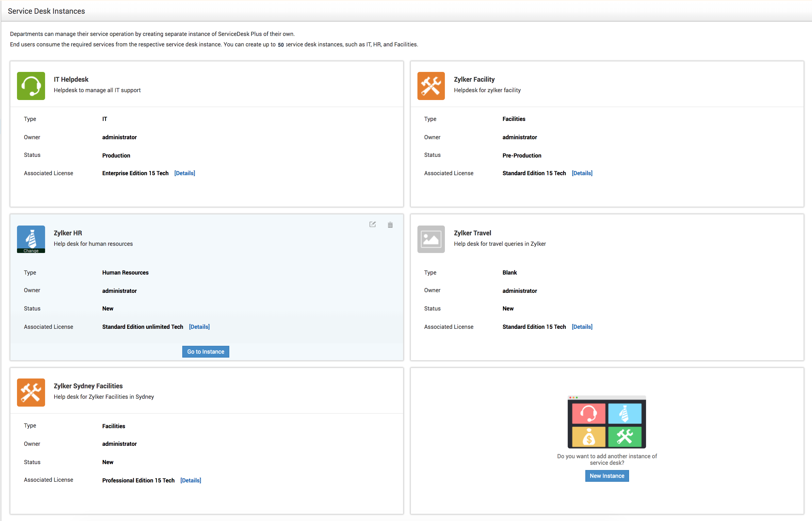Click the multi-instance illustration thumbnail
This screenshot has width=812, height=521.
[607, 422]
